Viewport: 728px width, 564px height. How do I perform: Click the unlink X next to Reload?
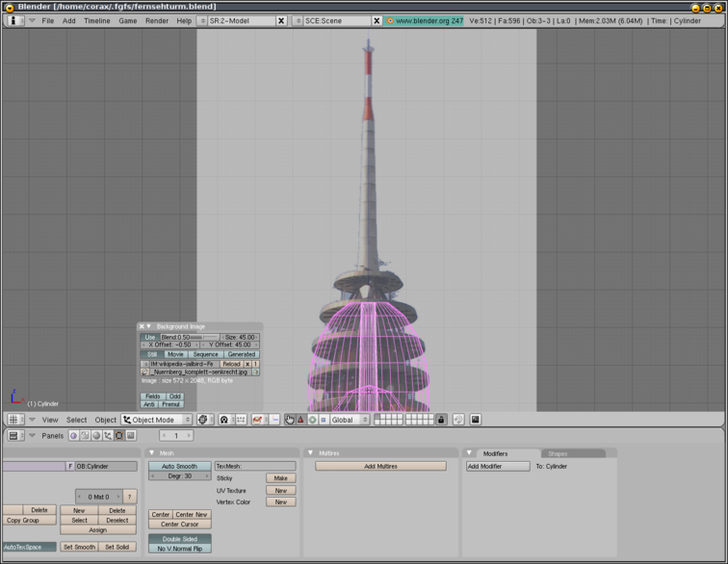point(247,364)
